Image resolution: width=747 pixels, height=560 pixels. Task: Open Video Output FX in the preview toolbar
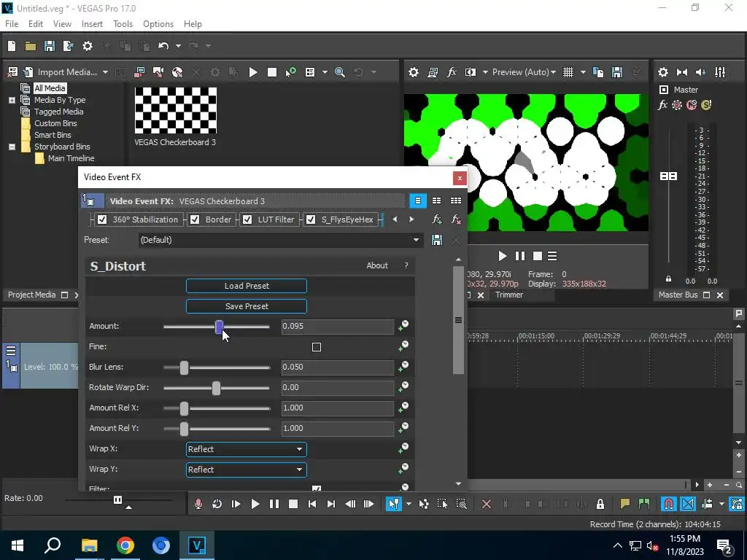[452, 72]
